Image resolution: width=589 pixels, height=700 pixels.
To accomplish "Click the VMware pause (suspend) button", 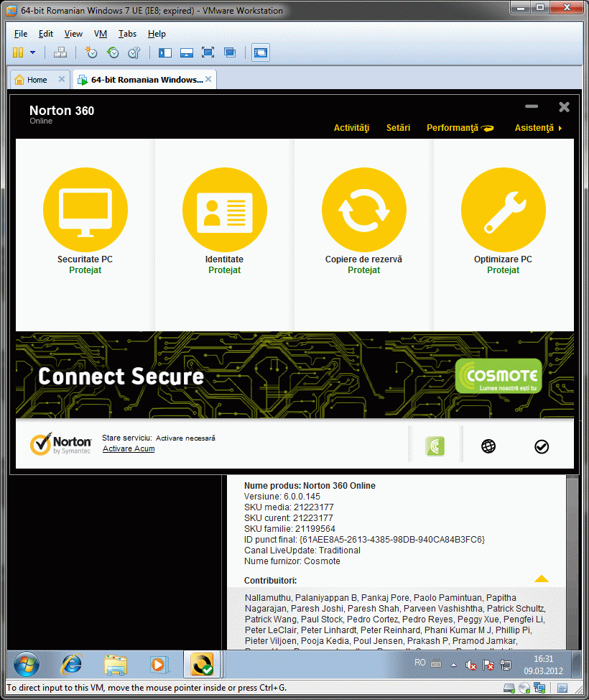I will coord(18,52).
